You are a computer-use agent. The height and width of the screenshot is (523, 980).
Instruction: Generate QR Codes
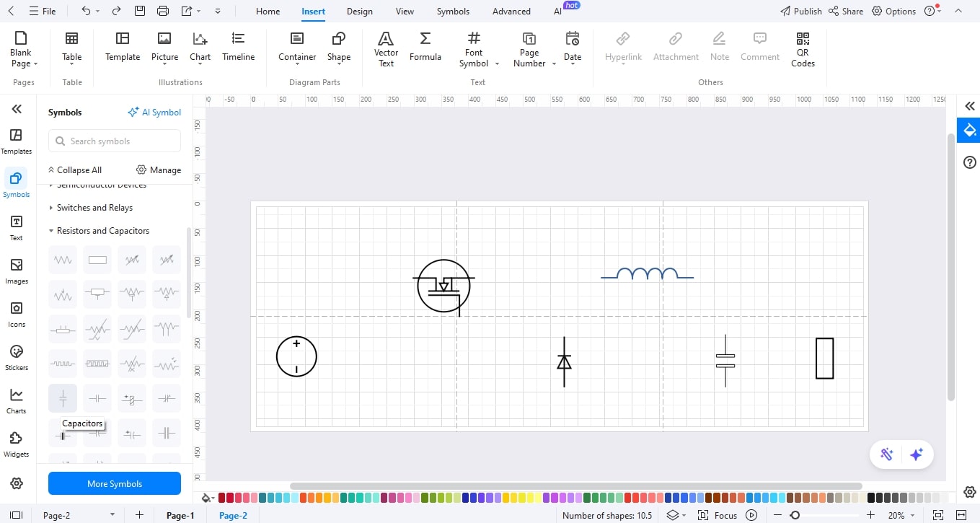pyautogui.click(x=803, y=48)
